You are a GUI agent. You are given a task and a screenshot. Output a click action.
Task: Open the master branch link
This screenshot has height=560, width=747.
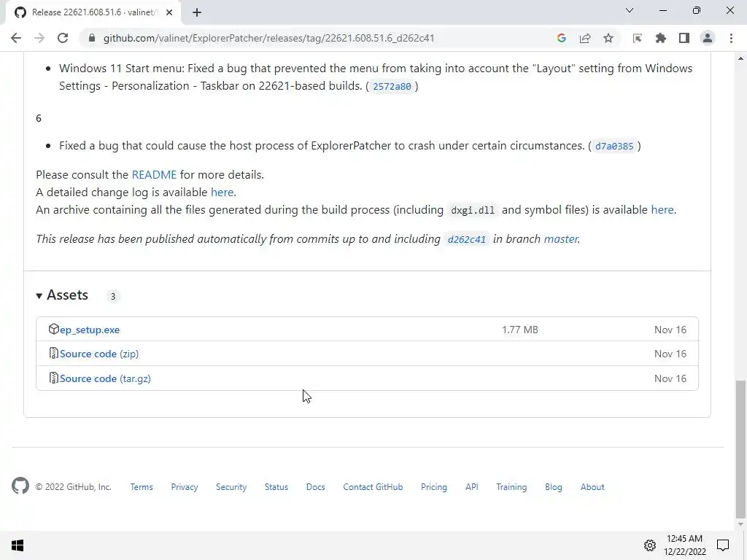coord(561,239)
